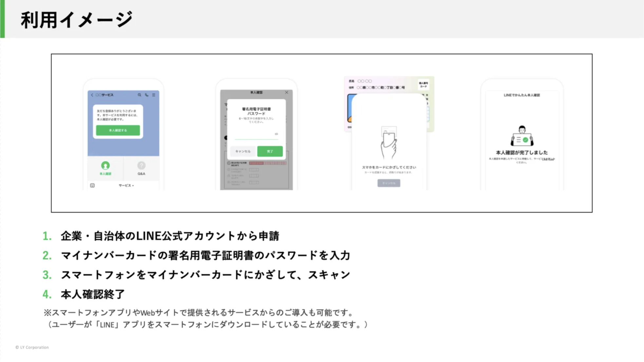This screenshot has width=644, height=362.
Task: Click the grey cancel button on scan screen
Action: [389, 183]
